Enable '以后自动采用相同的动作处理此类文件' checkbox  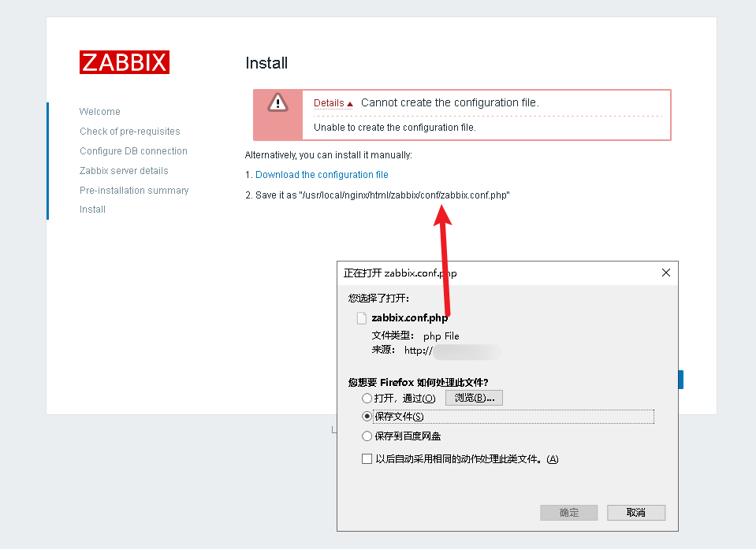367,458
